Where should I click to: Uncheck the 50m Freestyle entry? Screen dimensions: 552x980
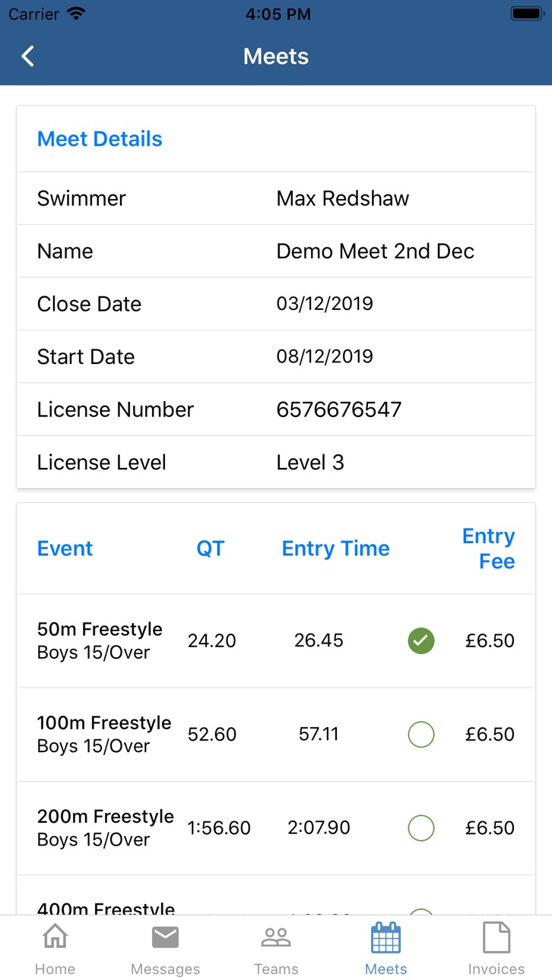point(421,640)
